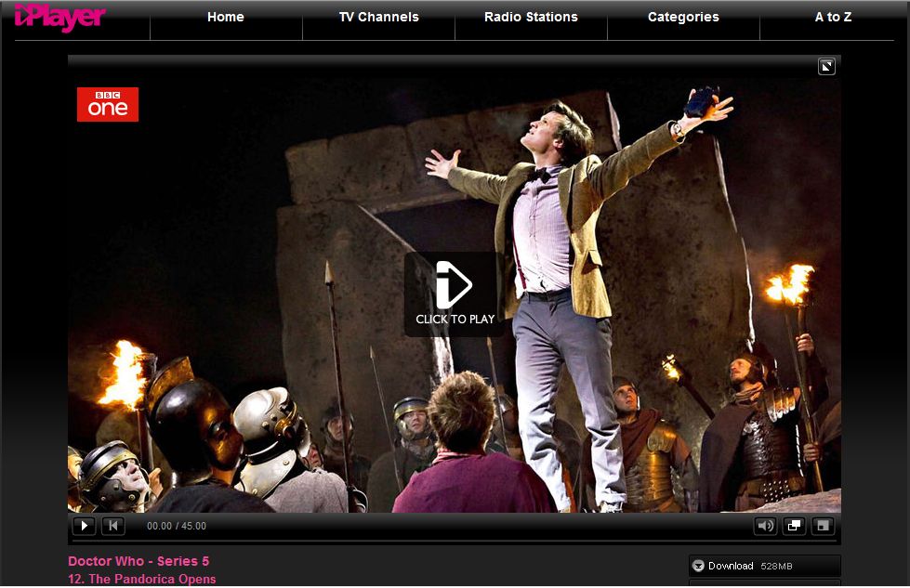The height and width of the screenshot is (588, 910).
Task: Click the Doctor Who - Series 5 link
Action: coord(138,561)
